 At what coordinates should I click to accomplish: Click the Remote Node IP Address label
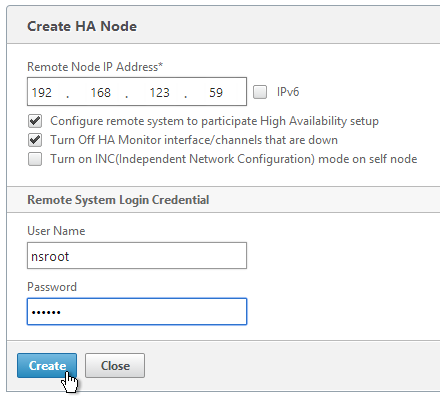[x=95, y=67]
